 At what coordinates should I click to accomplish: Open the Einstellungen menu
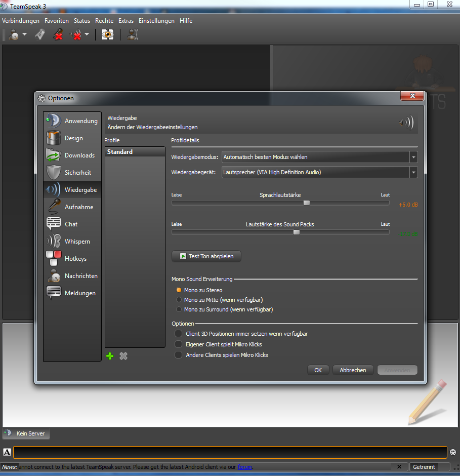tap(156, 21)
